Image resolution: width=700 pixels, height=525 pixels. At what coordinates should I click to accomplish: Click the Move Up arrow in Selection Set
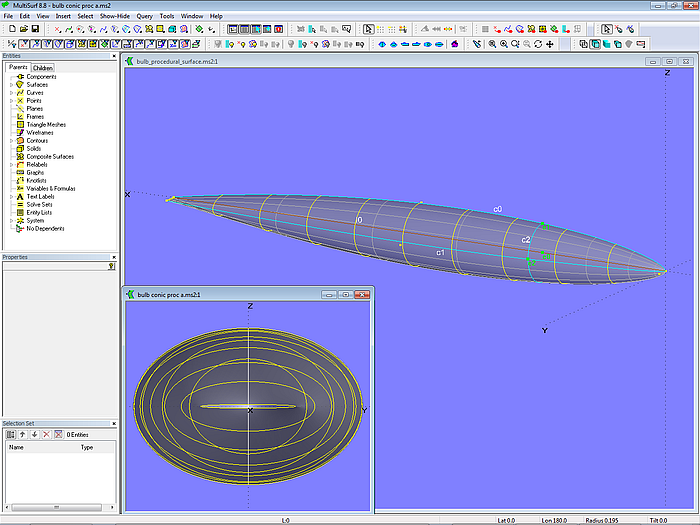pos(22,434)
